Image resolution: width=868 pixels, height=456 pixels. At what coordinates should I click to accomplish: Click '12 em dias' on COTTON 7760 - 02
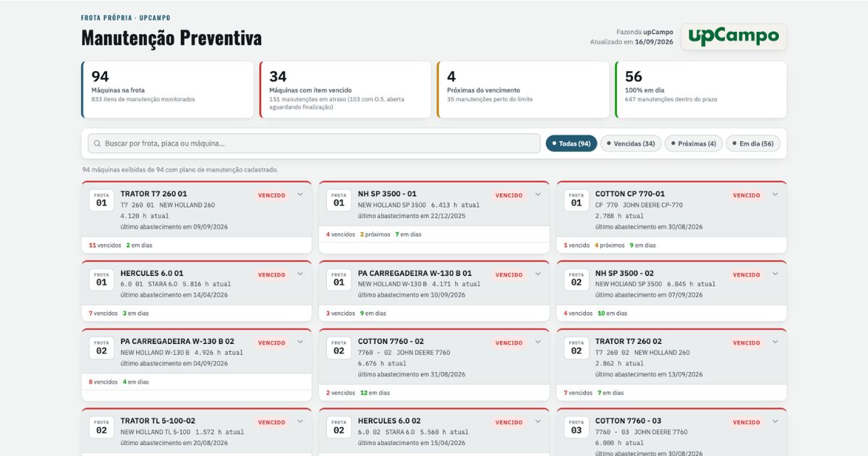coord(375,393)
